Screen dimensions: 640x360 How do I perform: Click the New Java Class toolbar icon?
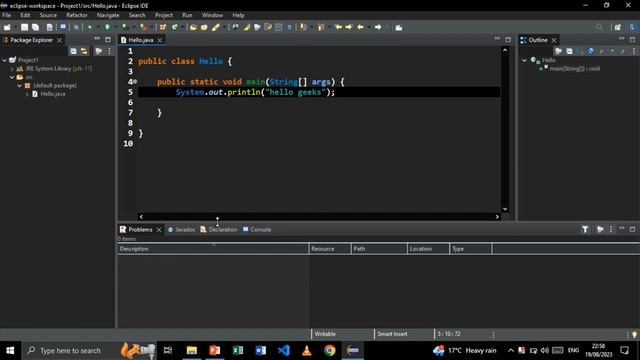click(x=175, y=27)
